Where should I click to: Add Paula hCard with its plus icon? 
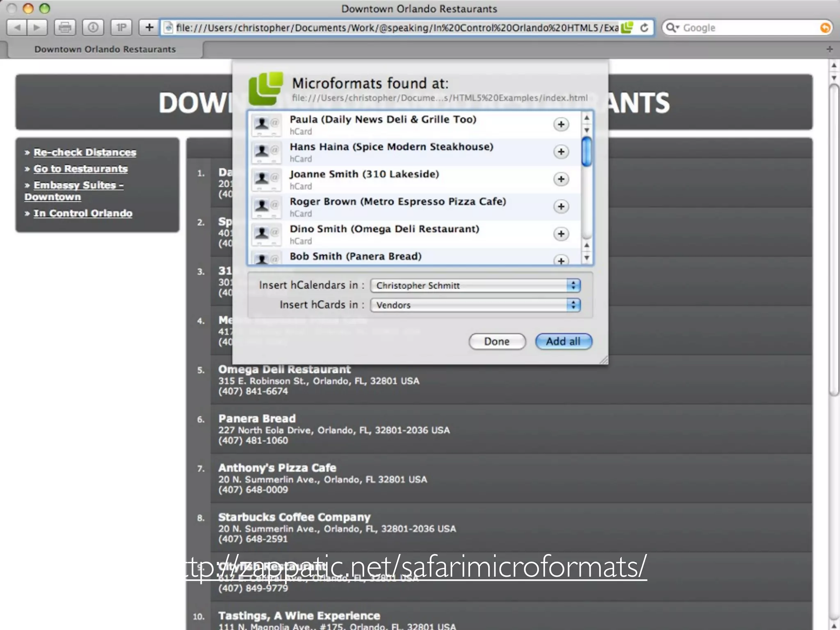[x=561, y=124]
